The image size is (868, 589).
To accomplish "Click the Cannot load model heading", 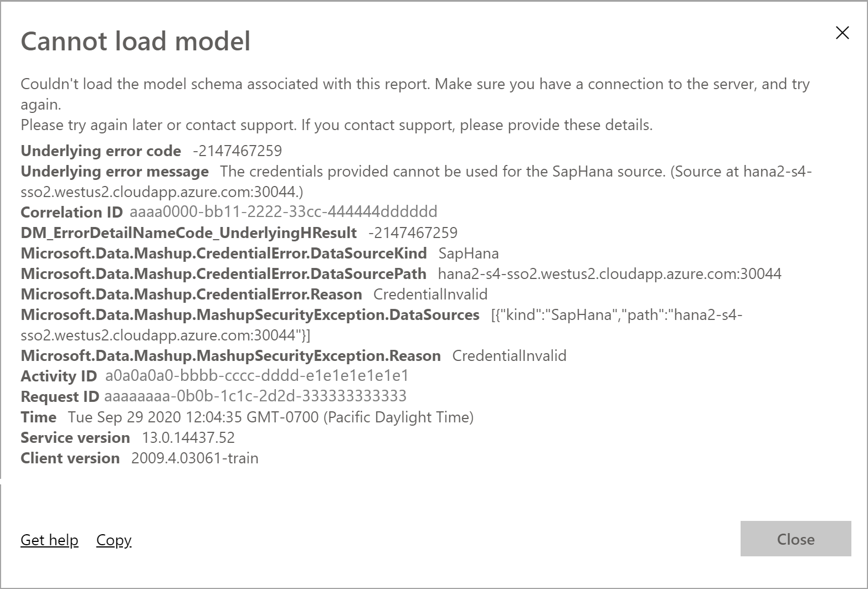I will 135,42.
